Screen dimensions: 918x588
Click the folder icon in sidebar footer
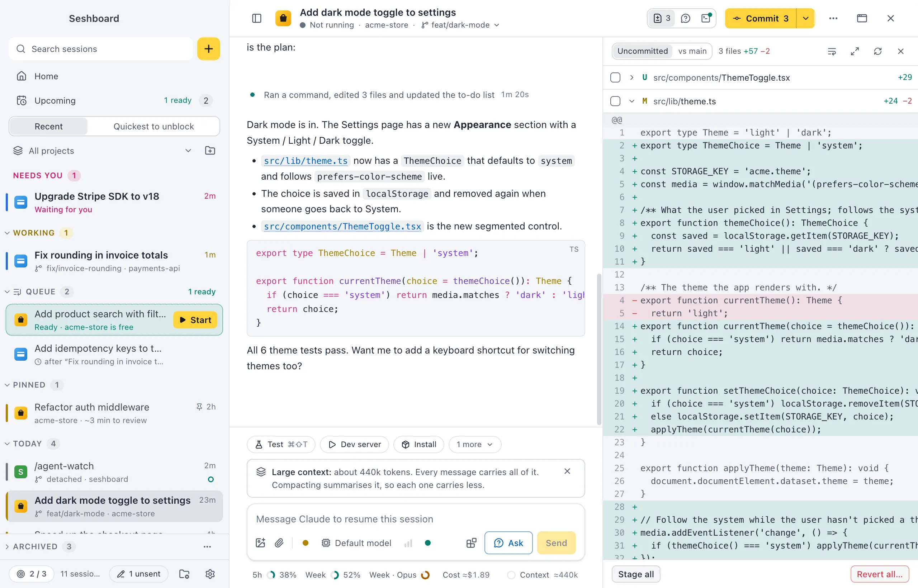coord(184,574)
